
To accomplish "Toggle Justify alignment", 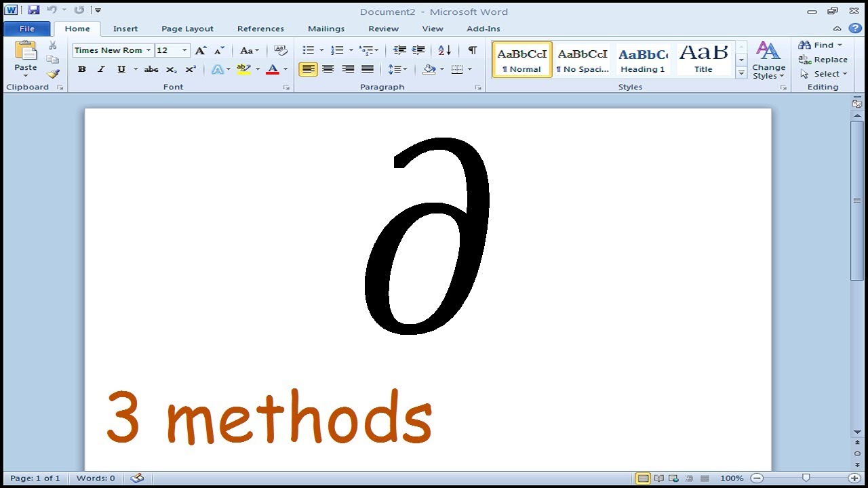I will click(x=368, y=69).
